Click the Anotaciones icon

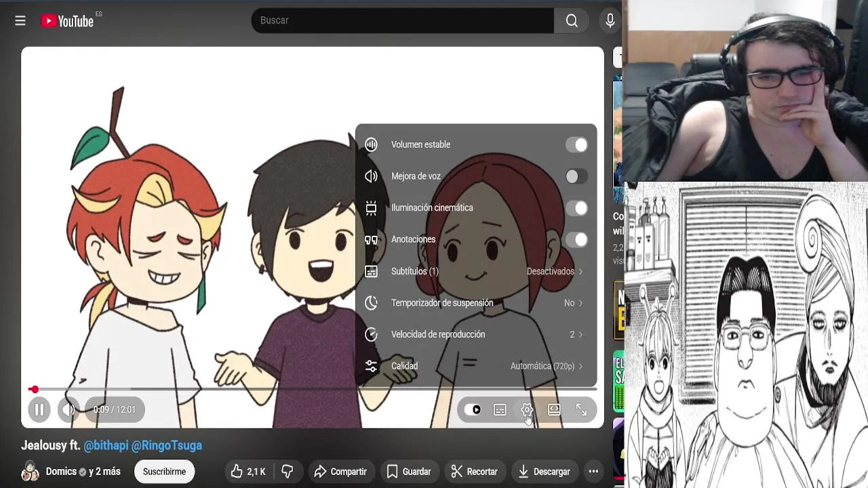pyautogui.click(x=371, y=239)
